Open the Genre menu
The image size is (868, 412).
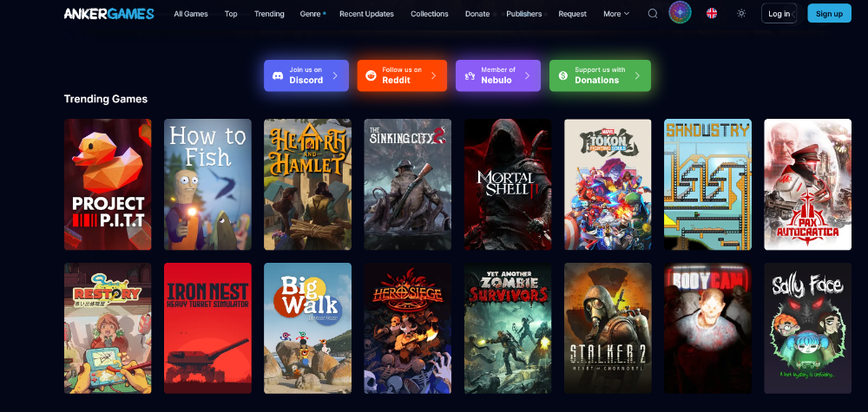pyautogui.click(x=310, y=14)
